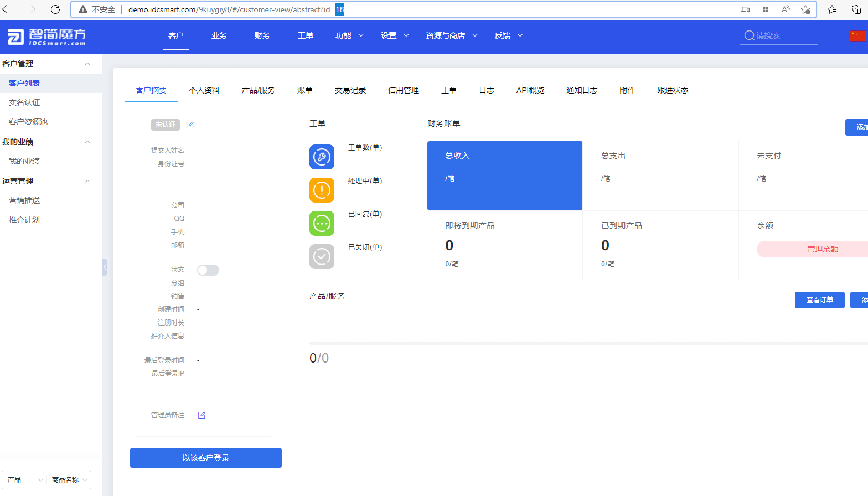Click the blue wrench 工单数 icon
Screen dimensions: 868x496
click(322, 157)
